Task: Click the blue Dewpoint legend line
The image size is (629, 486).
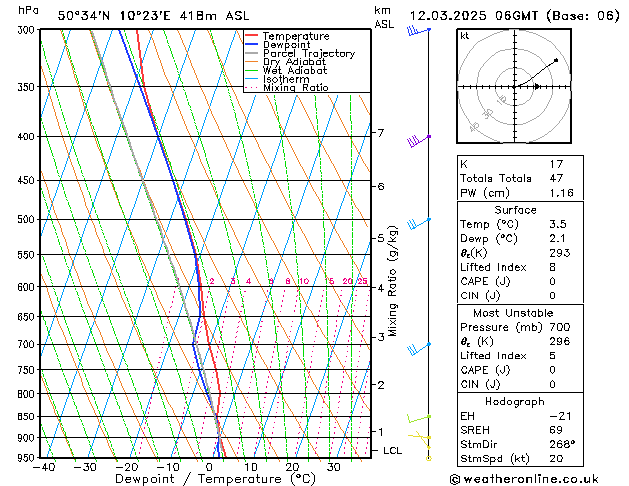Action: 252,45
